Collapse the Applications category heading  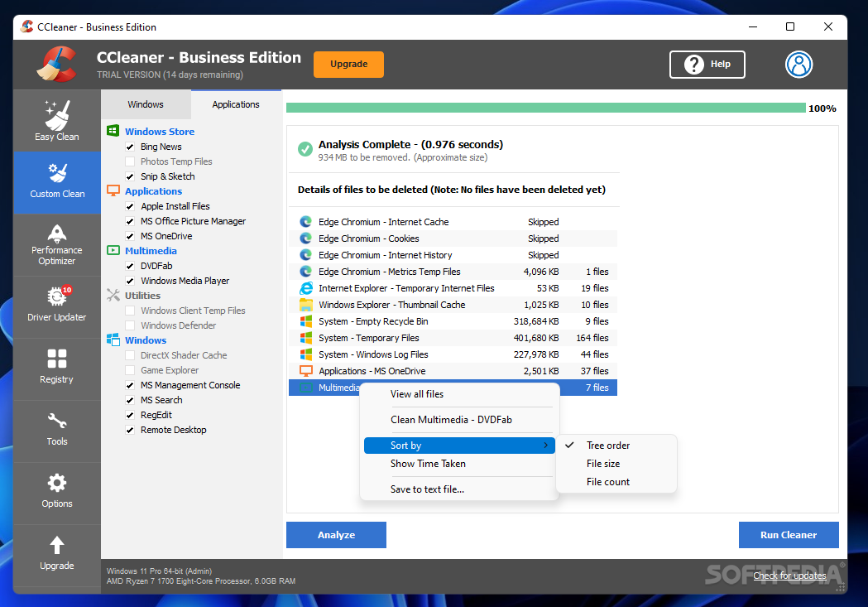(x=153, y=191)
